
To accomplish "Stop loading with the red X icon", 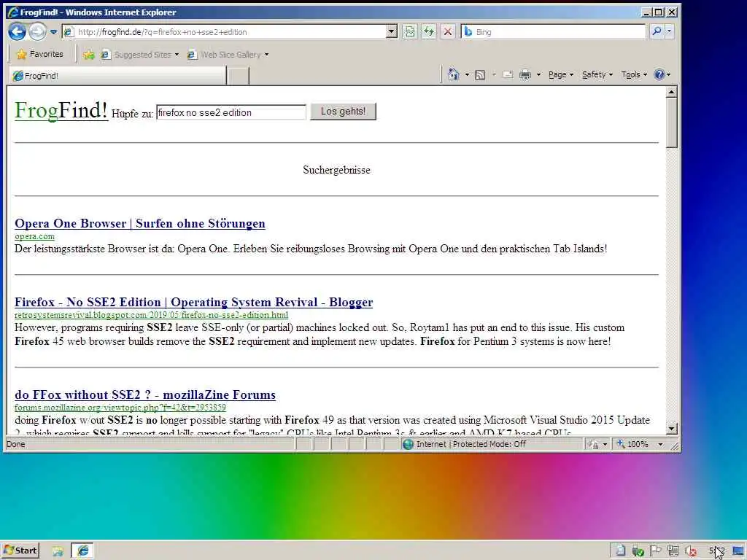I will (448, 32).
